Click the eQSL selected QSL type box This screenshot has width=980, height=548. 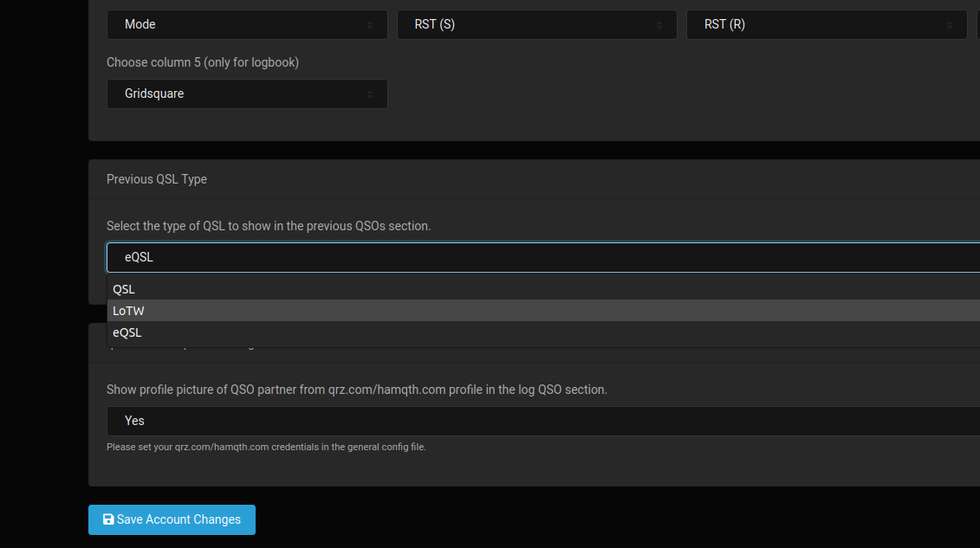pos(543,257)
